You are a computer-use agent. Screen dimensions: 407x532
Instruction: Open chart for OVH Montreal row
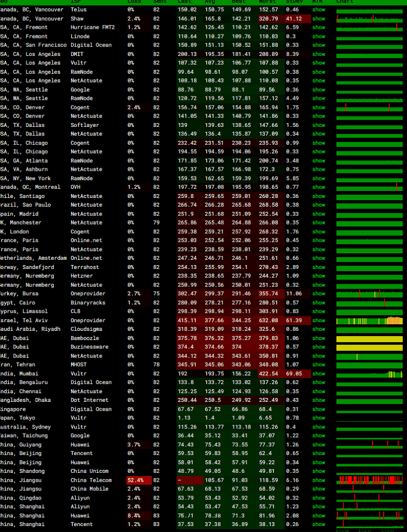click(x=370, y=187)
